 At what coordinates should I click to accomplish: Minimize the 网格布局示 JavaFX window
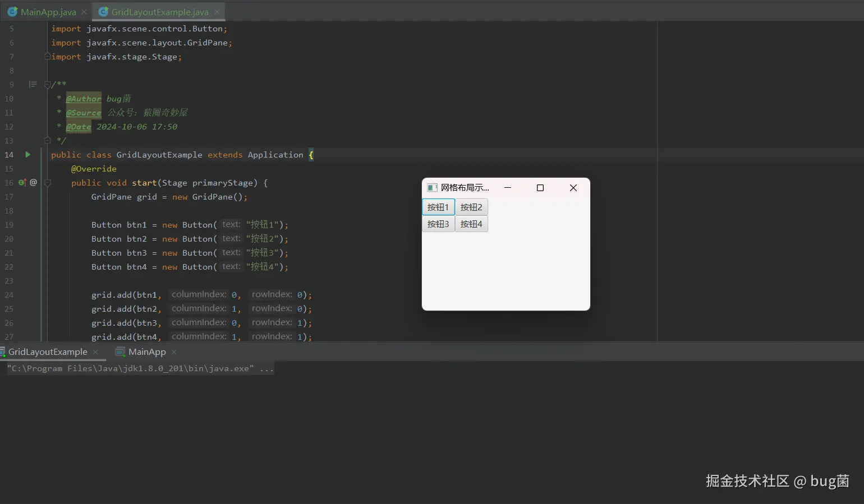508,188
